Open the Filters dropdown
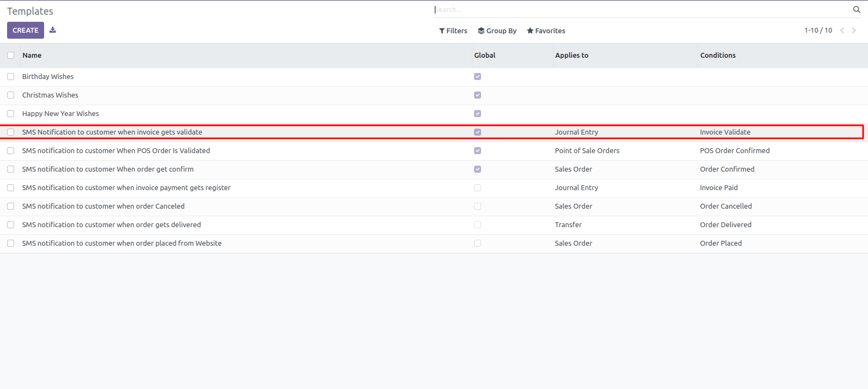Screen dimensions: 868x389 coord(453,31)
